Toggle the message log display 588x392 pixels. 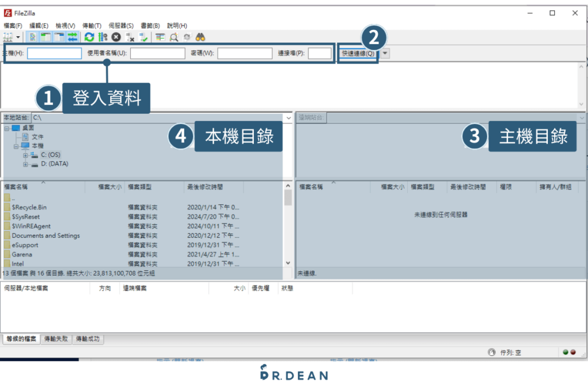pos(33,37)
